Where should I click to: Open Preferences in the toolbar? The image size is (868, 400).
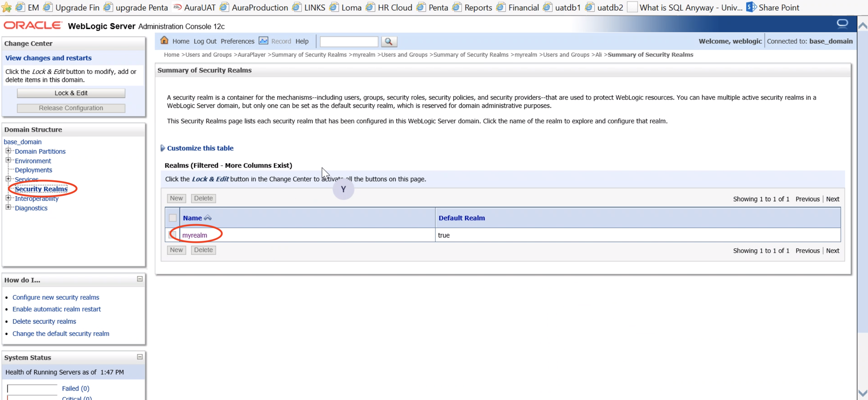pyautogui.click(x=238, y=41)
